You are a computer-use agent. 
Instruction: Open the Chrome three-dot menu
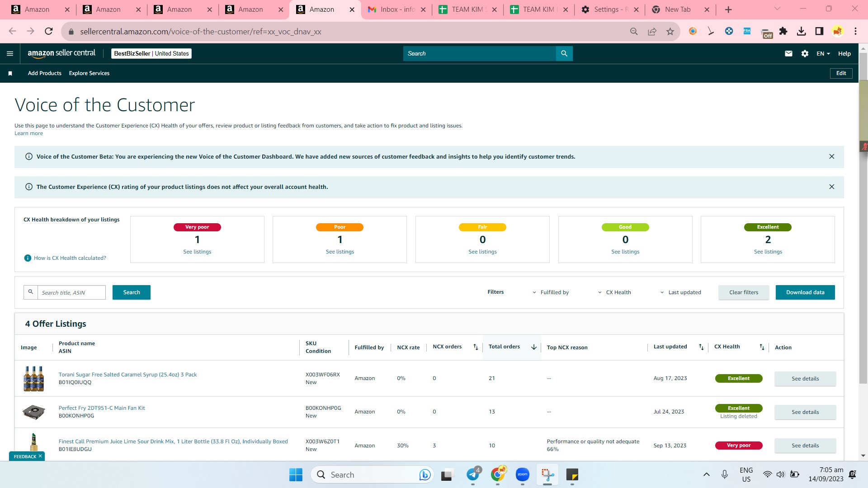coord(855,31)
